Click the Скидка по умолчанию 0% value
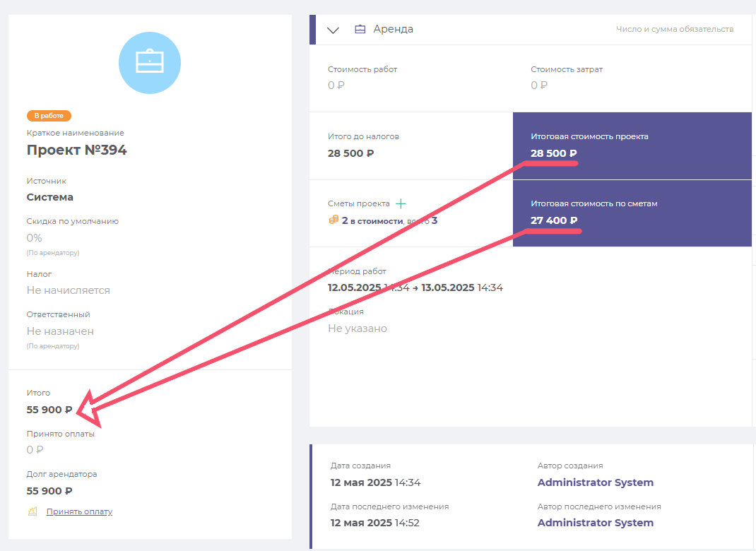This screenshot has height=551, width=756. [x=34, y=238]
